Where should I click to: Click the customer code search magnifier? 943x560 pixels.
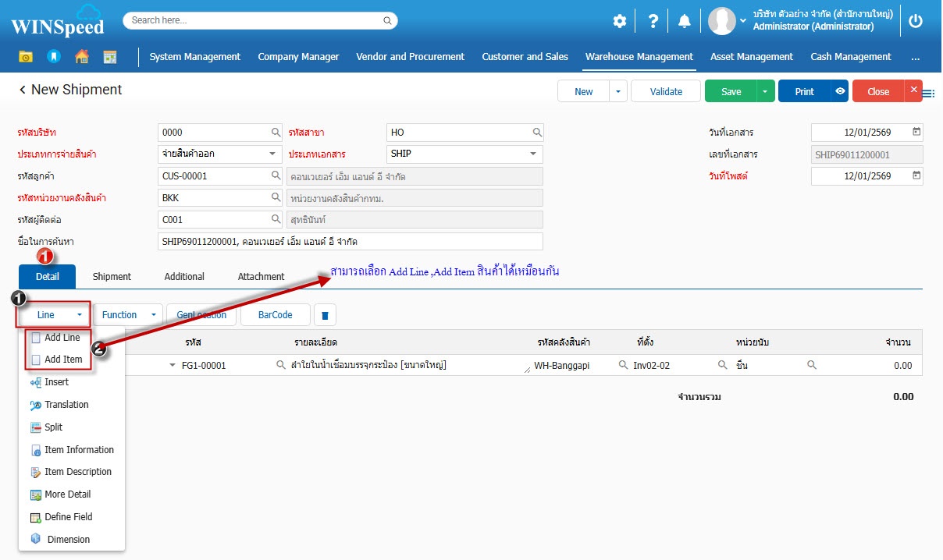276,176
